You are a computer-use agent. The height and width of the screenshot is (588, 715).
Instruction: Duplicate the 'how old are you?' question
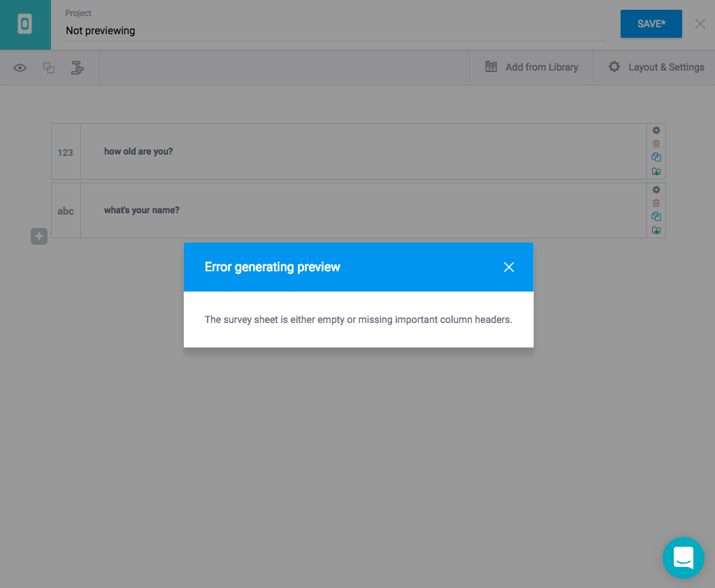pyautogui.click(x=656, y=157)
